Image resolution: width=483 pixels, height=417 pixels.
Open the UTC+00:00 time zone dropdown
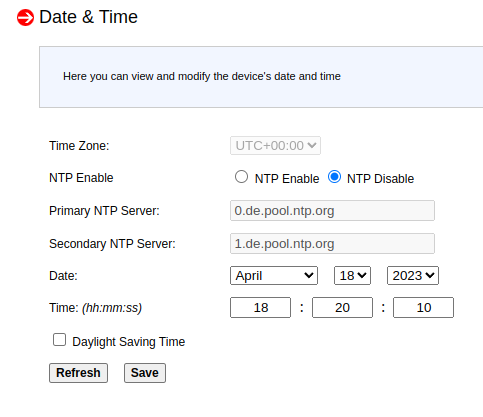click(x=275, y=145)
